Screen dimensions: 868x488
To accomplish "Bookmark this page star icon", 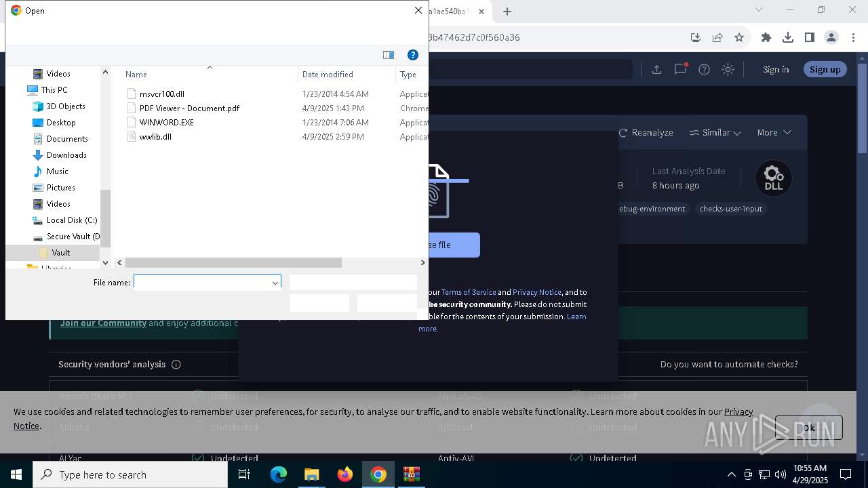I will (739, 37).
